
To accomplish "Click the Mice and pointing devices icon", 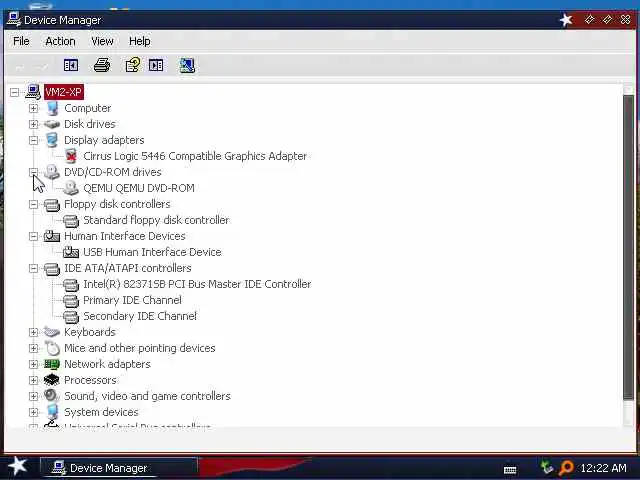I will [x=52, y=348].
